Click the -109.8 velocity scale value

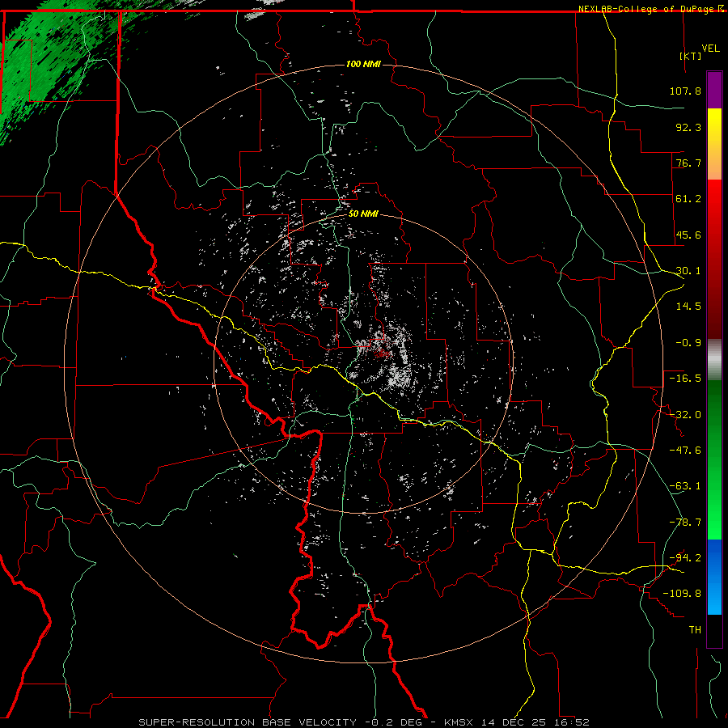682,594
